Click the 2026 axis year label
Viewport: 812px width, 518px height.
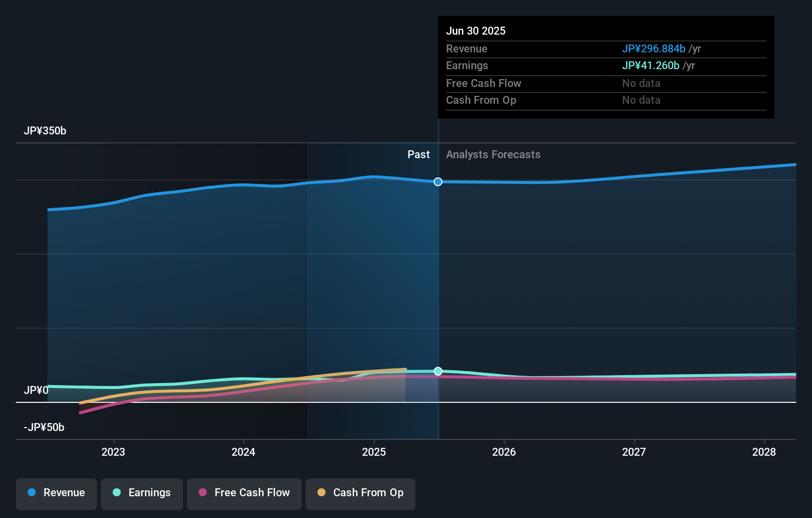[504, 452]
